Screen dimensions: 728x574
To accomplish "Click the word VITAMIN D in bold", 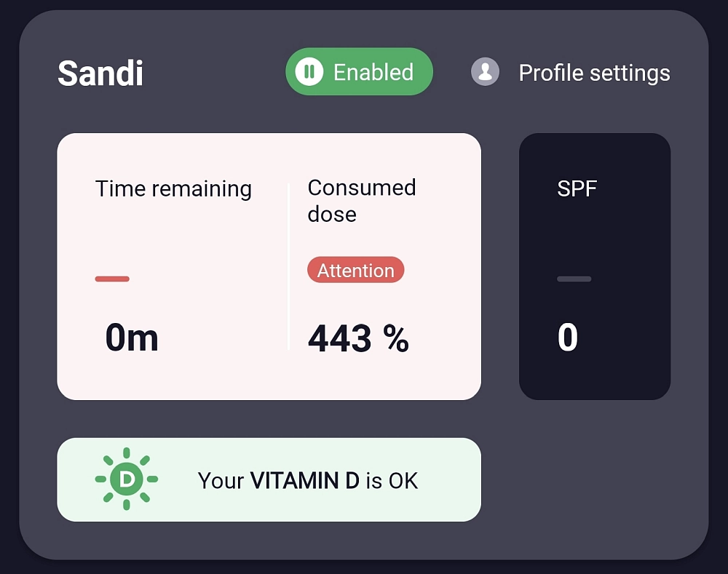I will 304,480.
